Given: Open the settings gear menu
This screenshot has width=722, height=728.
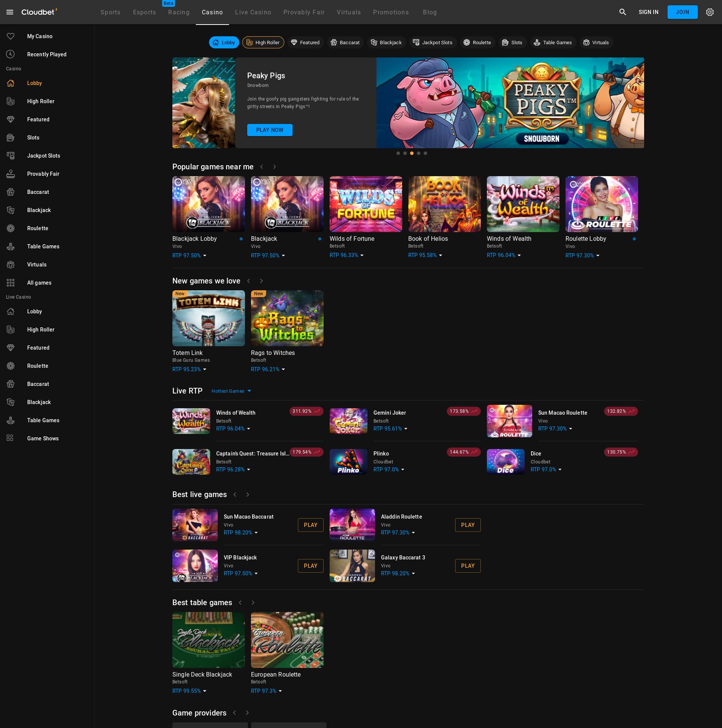Looking at the screenshot, I should point(710,12).
